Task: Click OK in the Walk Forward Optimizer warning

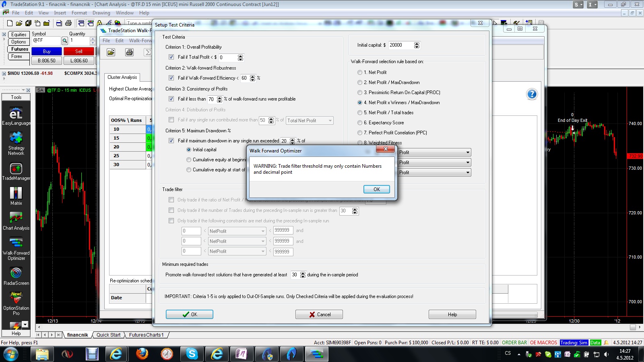Action: click(x=377, y=189)
